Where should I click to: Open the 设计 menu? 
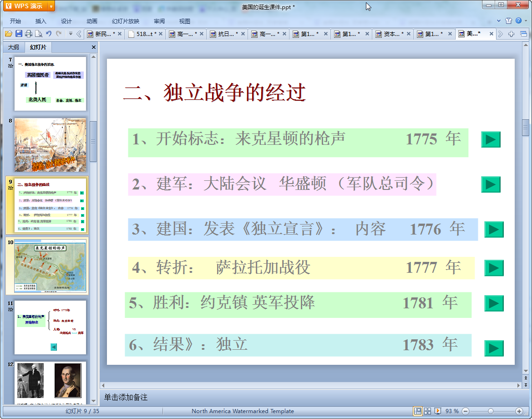click(66, 21)
